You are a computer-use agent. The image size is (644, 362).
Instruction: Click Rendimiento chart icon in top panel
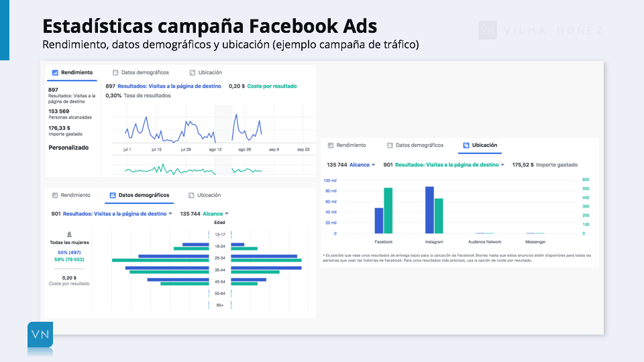55,72
